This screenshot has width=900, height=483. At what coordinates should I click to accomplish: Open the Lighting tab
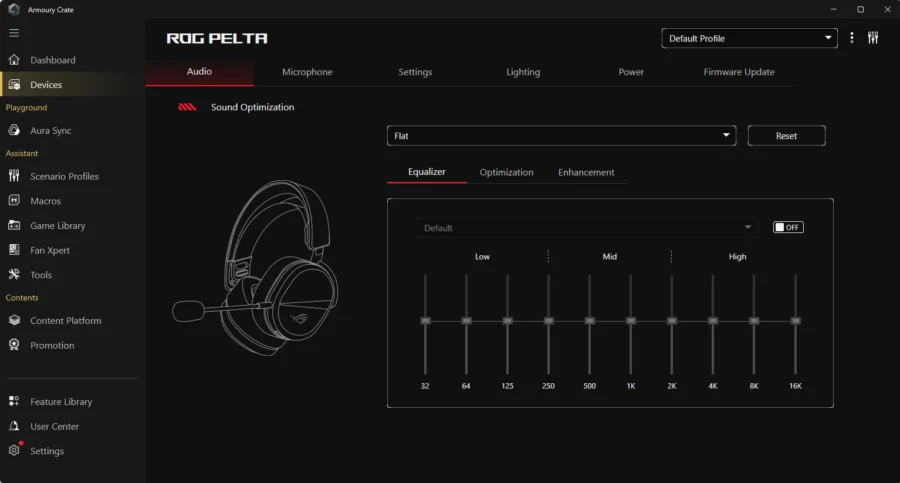523,72
